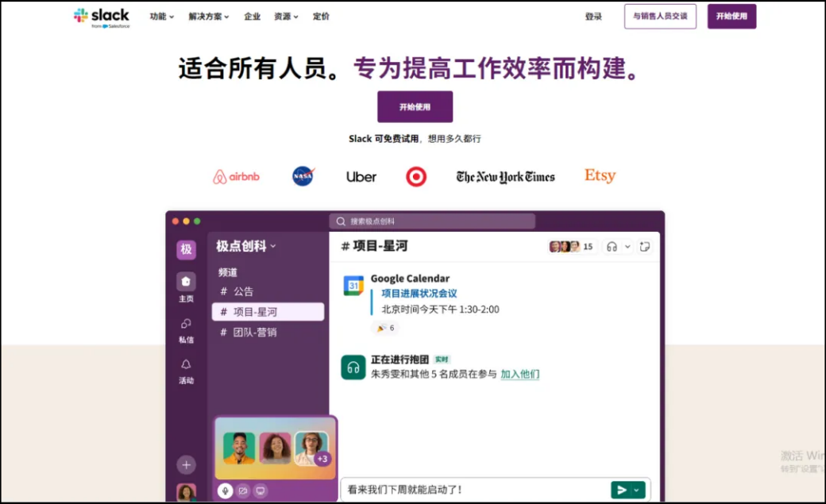Click the huddle video thumbnail
This screenshot has width=826, height=504.
click(275, 448)
